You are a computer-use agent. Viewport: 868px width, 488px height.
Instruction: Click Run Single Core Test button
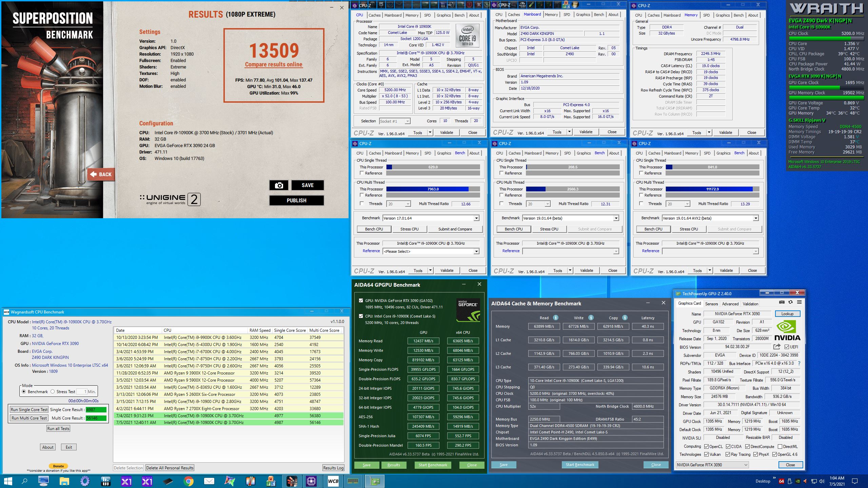click(x=29, y=409)
